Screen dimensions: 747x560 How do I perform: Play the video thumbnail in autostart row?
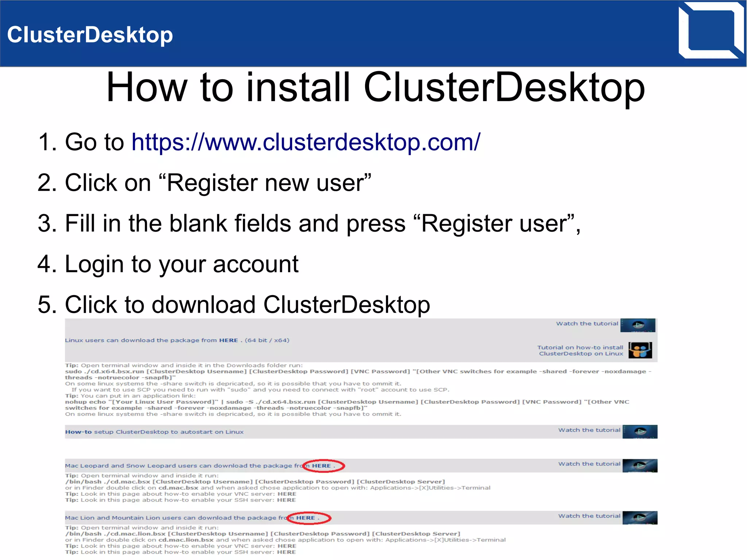pos(640,432)
